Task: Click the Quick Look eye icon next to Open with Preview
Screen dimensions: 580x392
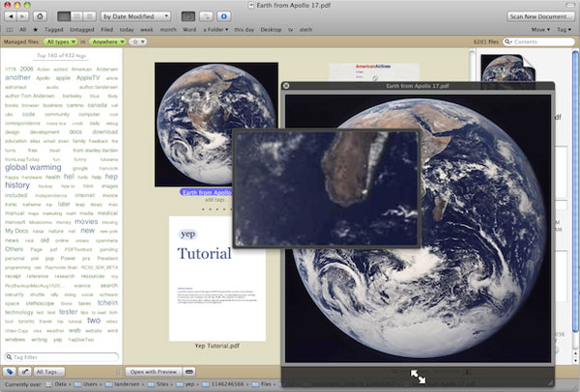Action: tap(189, 371)
